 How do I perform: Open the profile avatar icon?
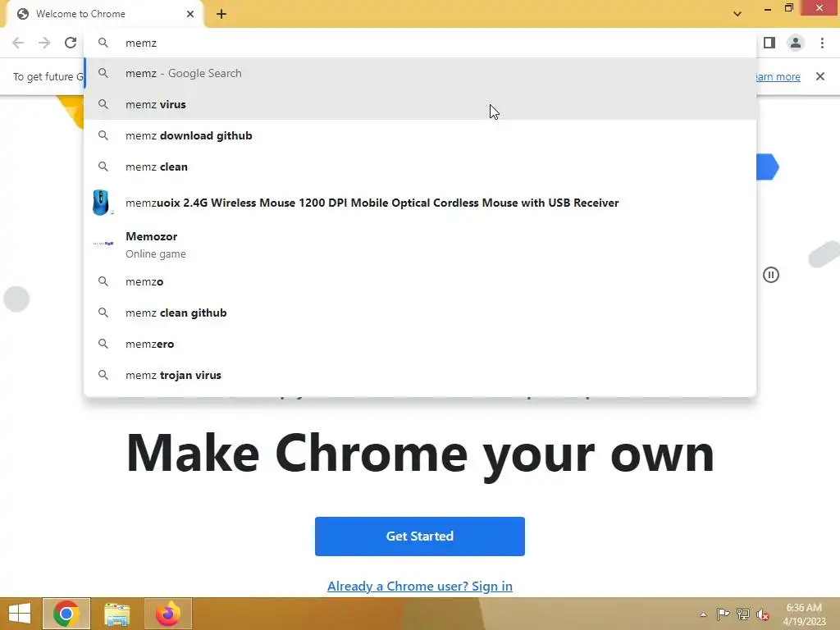point(796,43)
